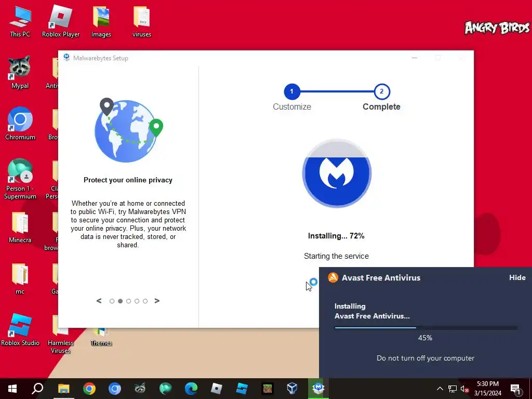Open Microsoft Edge from the taskbar
Viewport: 532px width, 399px height.
pos(191,389)
